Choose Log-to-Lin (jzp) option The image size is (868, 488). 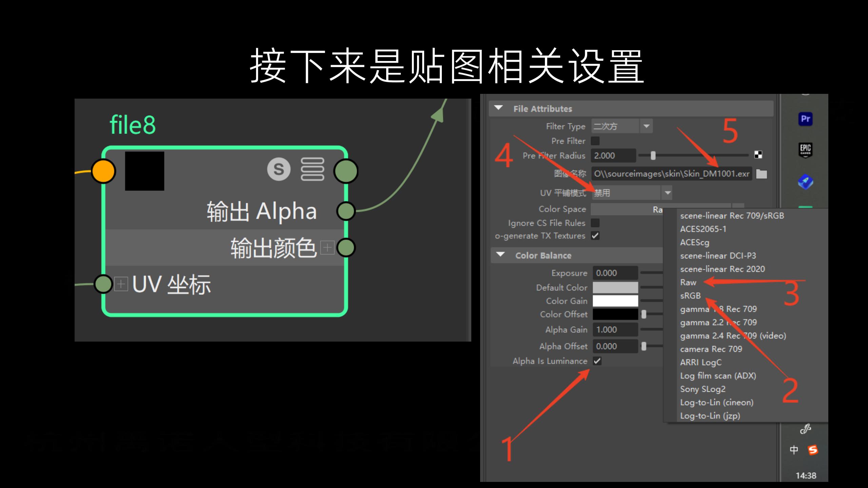pyautogui.click(x=710, y=415)
